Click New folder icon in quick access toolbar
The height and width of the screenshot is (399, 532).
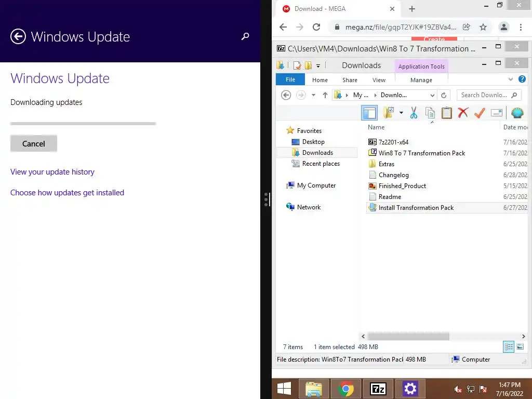click(308, 65)
